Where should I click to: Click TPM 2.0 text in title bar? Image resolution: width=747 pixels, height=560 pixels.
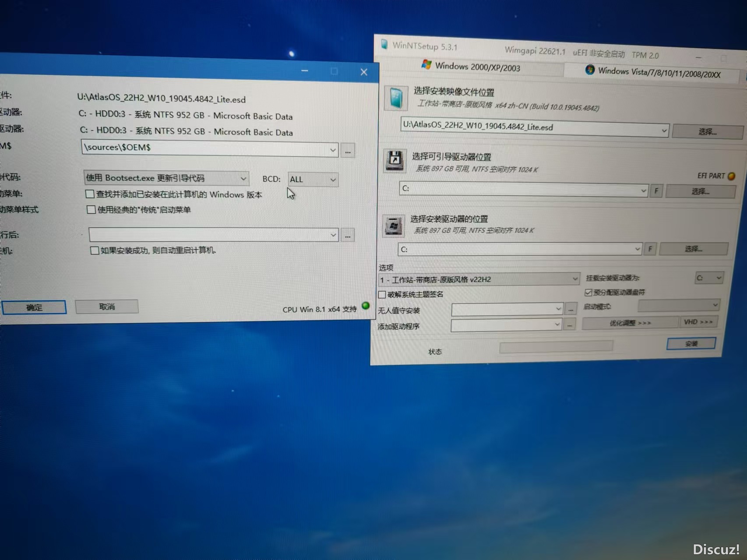point(645,55)
